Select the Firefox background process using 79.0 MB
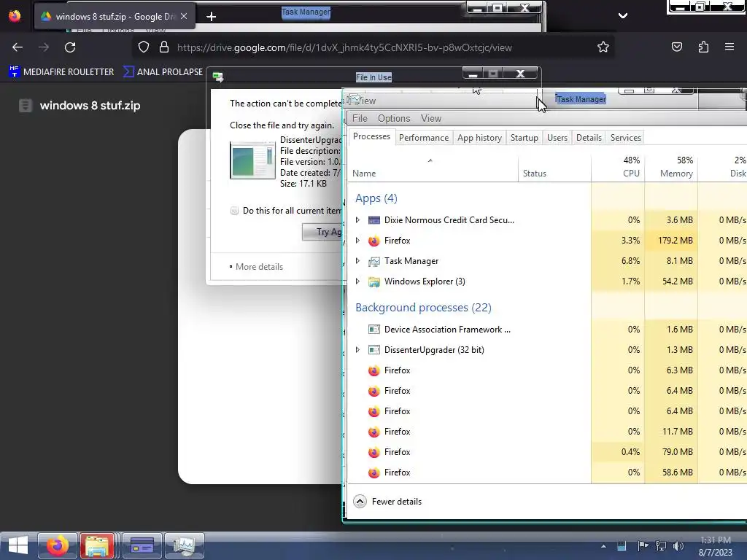The height and width of the screenshot is (560, 747). point(547,452)
